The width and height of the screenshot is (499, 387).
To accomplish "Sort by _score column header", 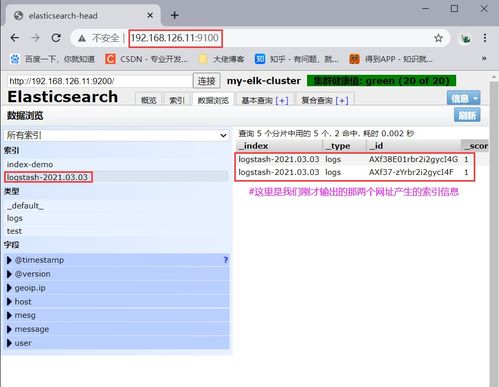I will click(475, 146).
